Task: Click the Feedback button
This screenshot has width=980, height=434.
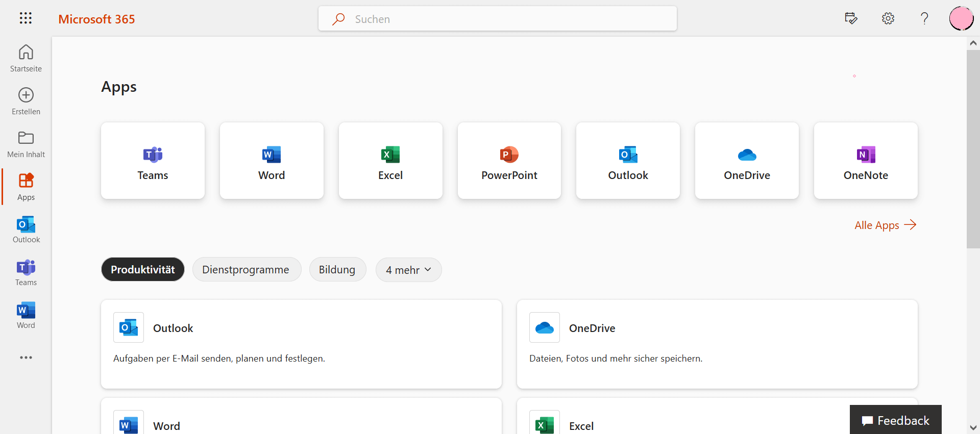Action: tap(895, 420)
